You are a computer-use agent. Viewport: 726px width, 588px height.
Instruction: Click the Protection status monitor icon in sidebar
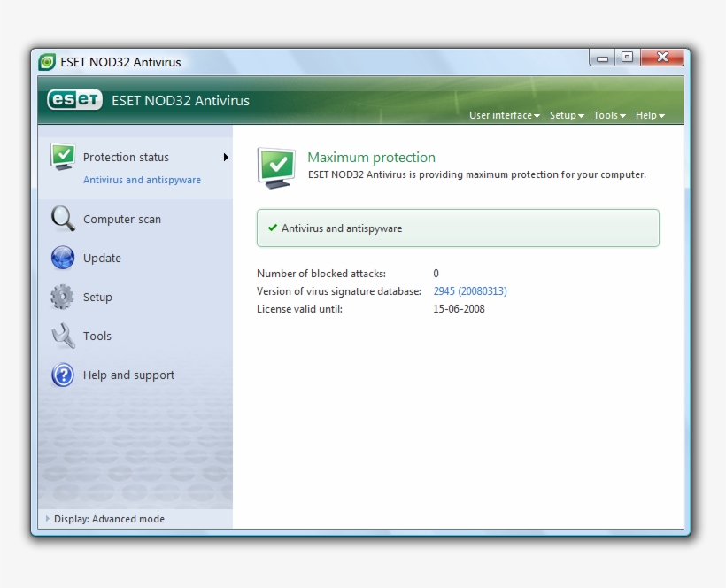point(63,157)
